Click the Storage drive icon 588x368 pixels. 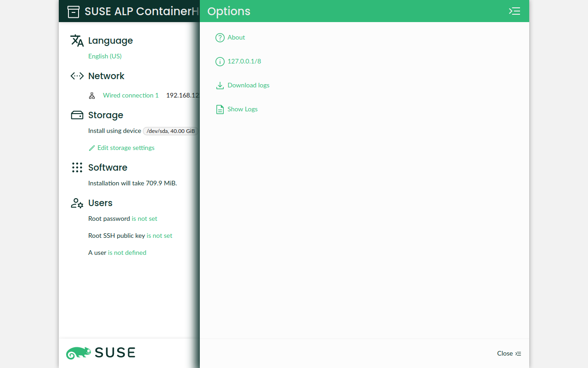point(77,115)
